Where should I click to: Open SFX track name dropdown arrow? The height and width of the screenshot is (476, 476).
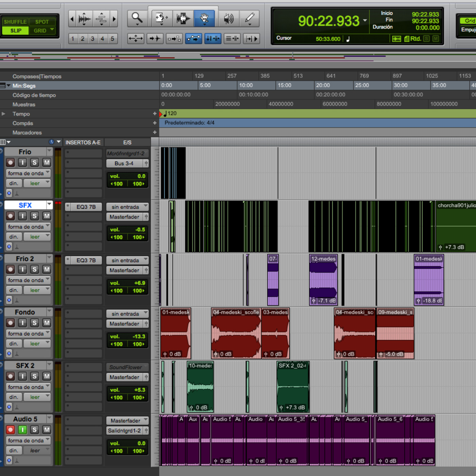(50, 204)
